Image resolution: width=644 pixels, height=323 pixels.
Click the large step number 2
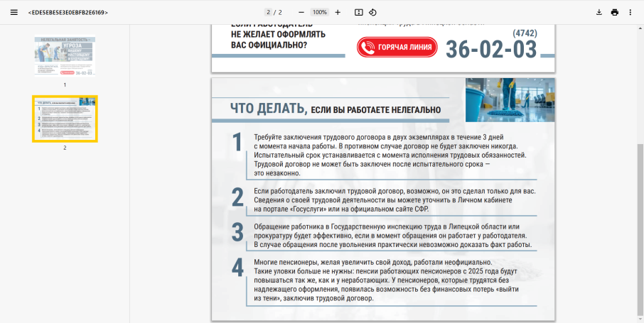[237, 197]
